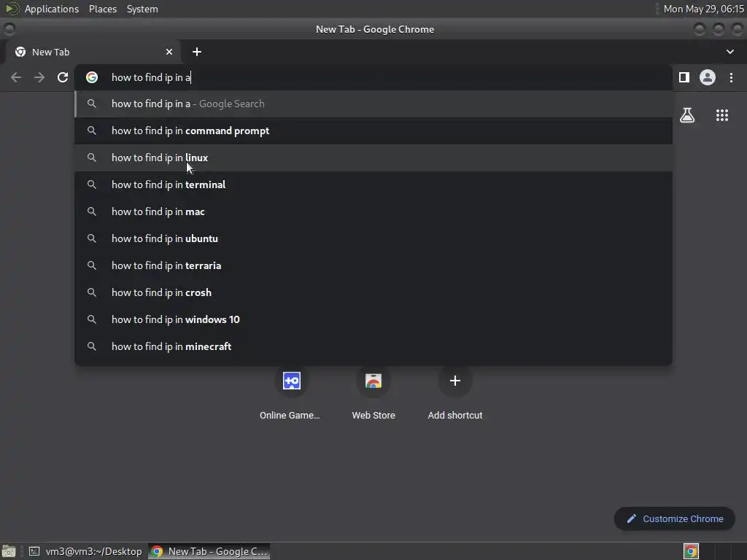
Task: Click search icon beside 'minecraft' suggestion
Action: coord(92,346)
